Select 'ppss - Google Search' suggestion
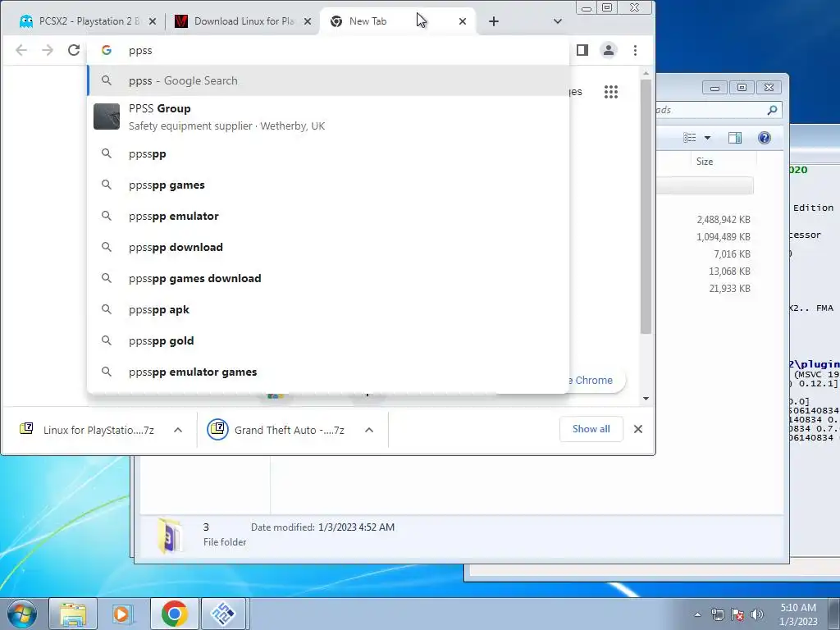840x630 pixels. 328,81
